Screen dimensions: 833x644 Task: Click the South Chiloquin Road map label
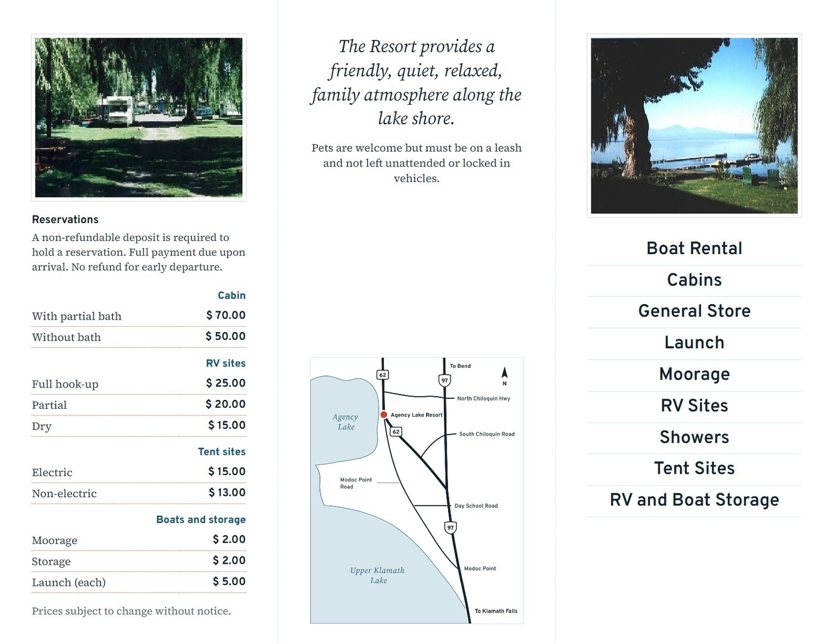tap(487, 434)
